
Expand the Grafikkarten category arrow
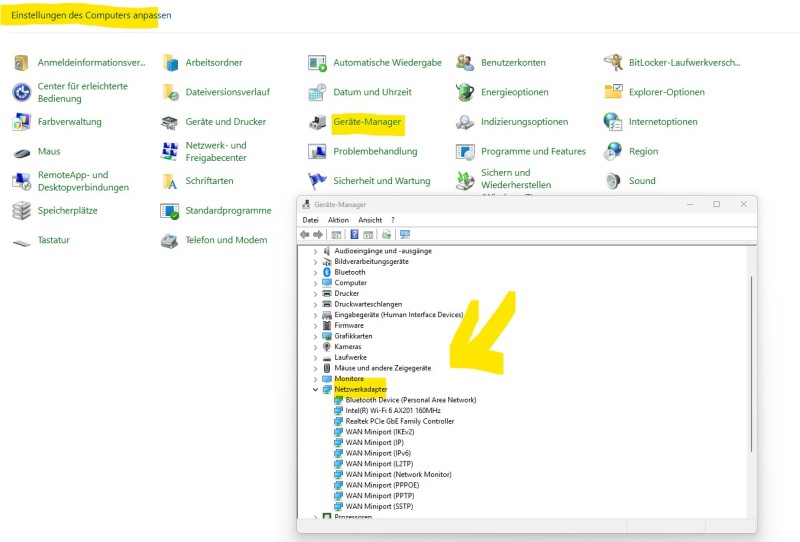(315, 336)
